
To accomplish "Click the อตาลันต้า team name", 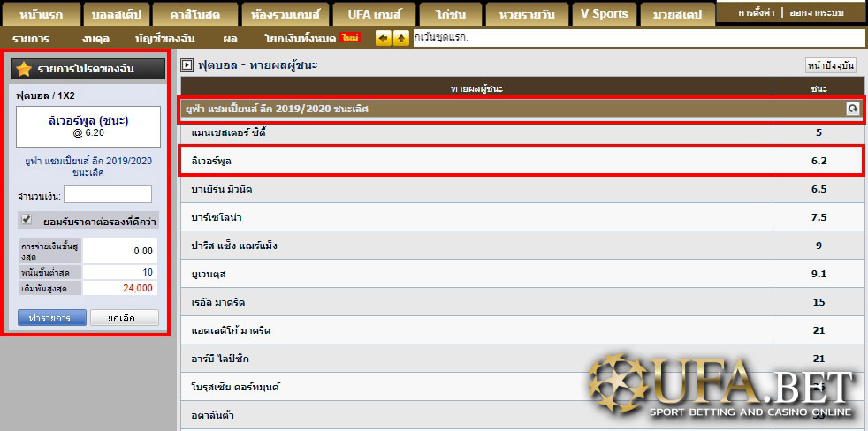I will [x=214, y=415].
